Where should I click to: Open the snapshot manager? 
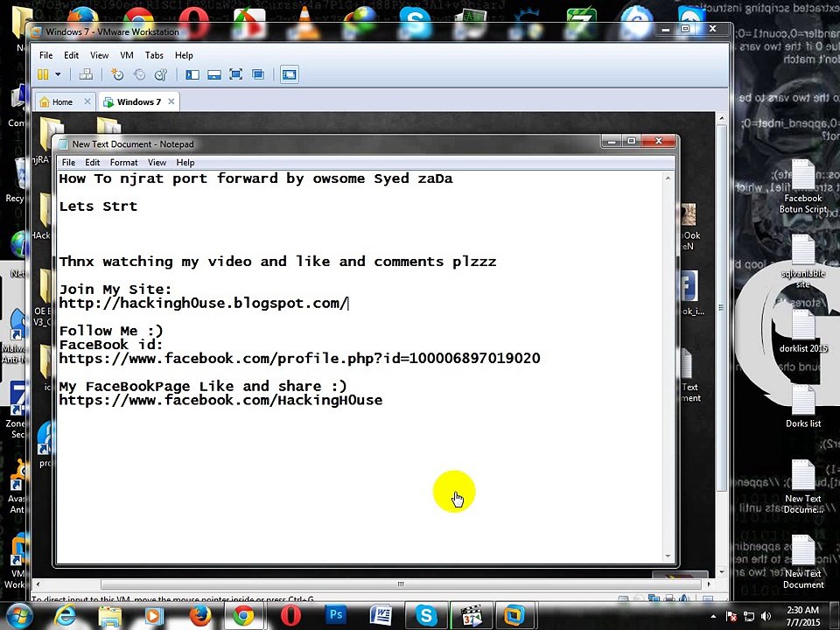(161, 74)
